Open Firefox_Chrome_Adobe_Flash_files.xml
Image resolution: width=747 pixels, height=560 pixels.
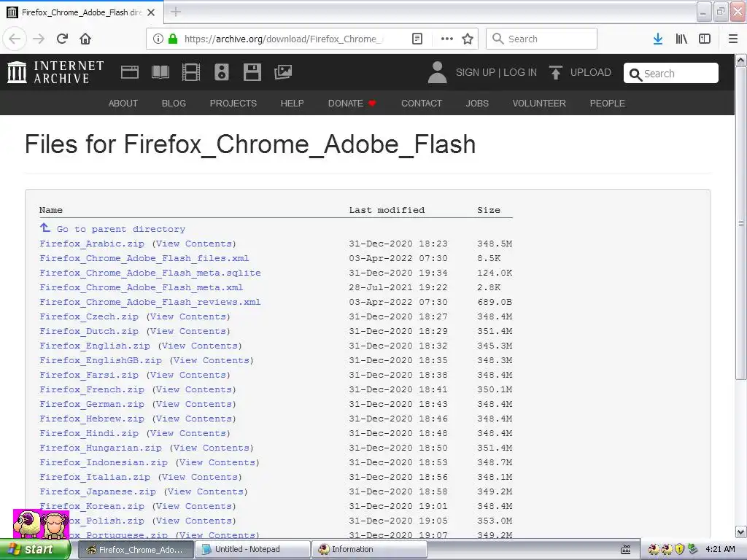coord(144,259)
